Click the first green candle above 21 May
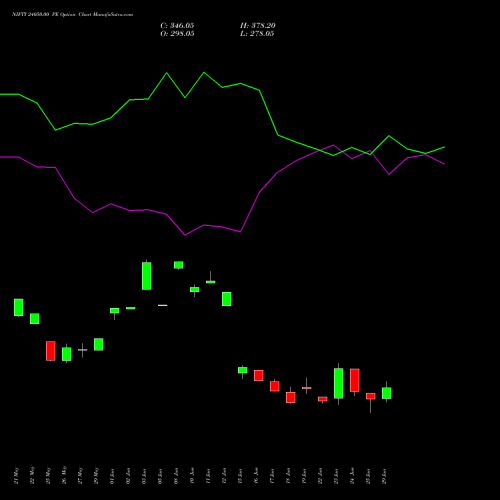Viewport: 500px width, 500px height. [19, 307]
